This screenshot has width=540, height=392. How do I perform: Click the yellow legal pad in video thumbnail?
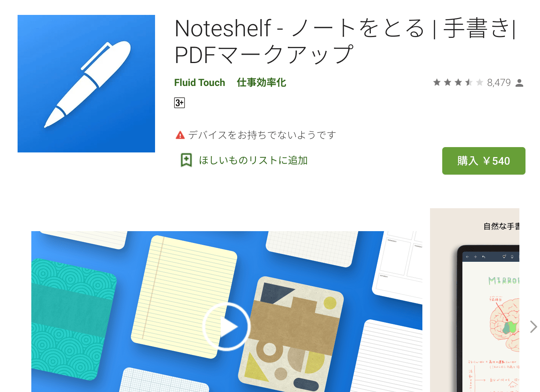184,297
